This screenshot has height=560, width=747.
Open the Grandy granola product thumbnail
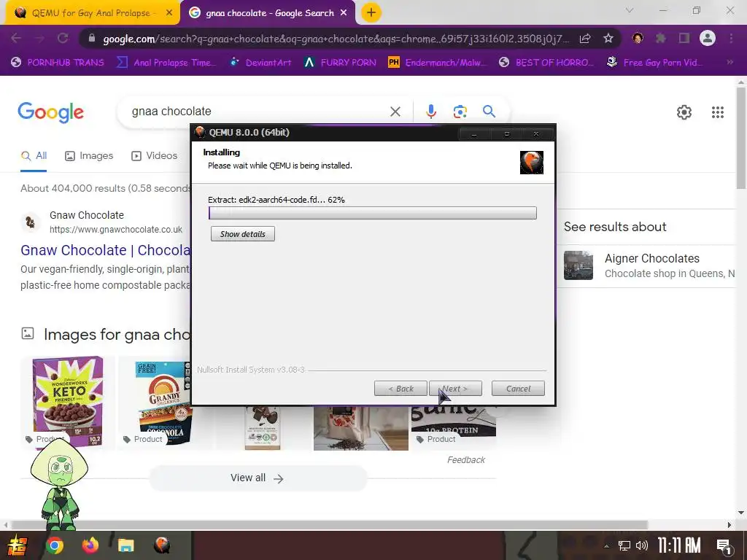[x=155, y=401]
